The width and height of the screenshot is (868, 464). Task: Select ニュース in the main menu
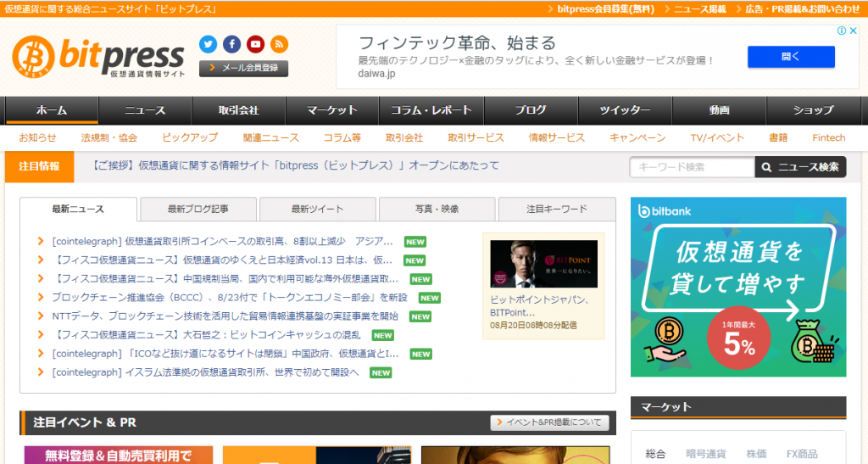(x=145, y=110)
